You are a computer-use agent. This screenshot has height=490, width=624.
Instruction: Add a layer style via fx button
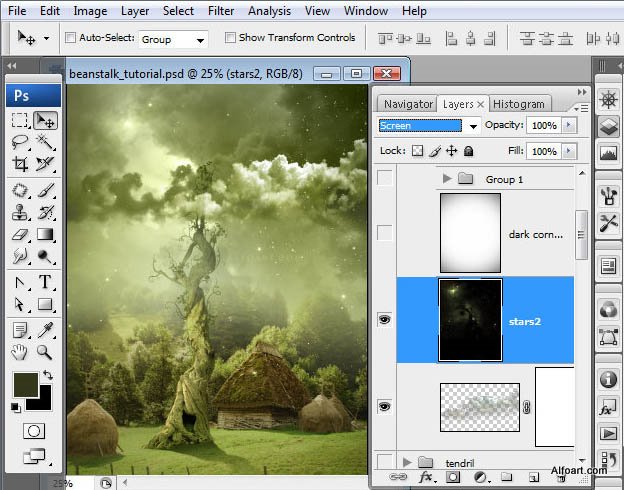click(426, 477)
